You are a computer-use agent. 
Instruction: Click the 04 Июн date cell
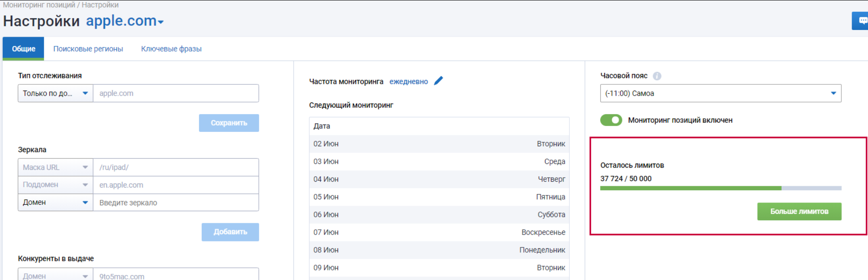pyautogui.click(x=326, y=179)
